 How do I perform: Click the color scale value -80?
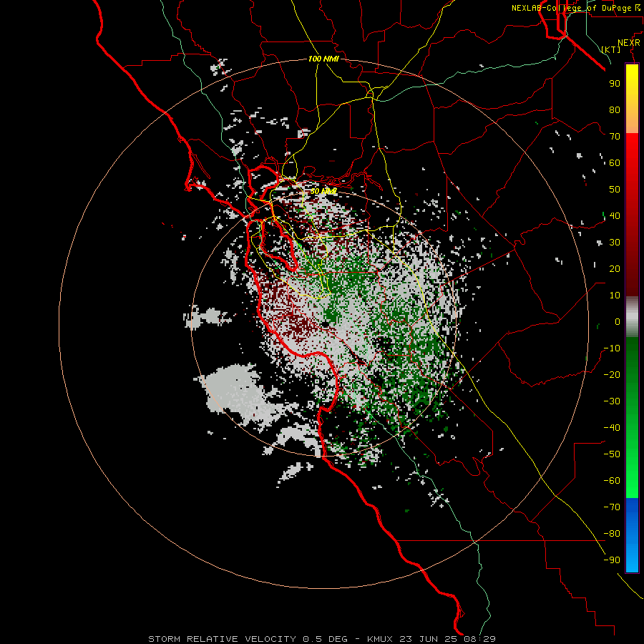612,534
